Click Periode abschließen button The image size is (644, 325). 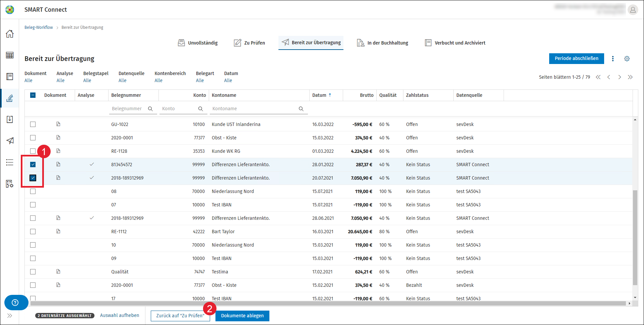[x=576, y=58]
